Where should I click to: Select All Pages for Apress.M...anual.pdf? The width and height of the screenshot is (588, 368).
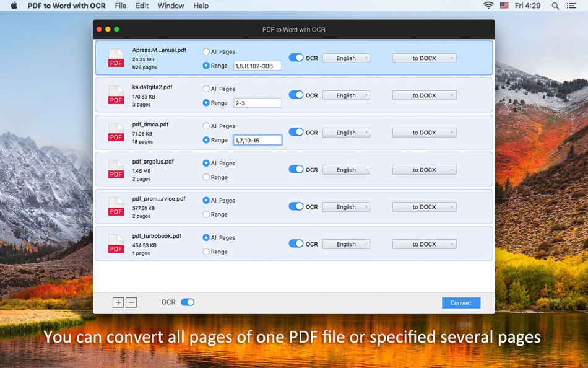[206, 51]
